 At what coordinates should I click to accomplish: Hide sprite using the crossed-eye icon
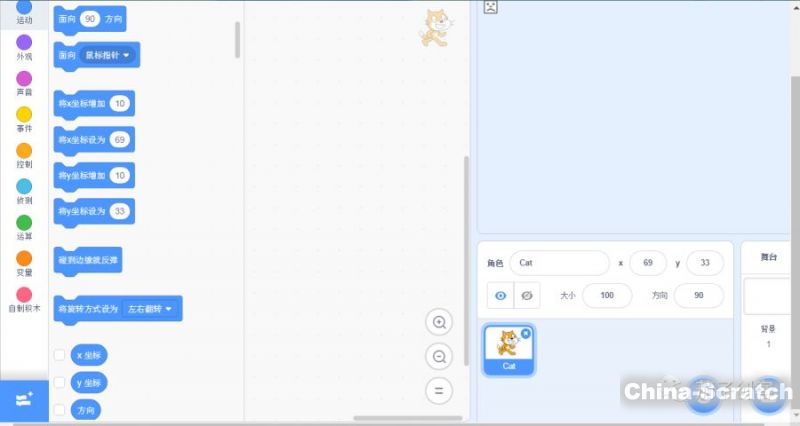[x=527, y=295]
